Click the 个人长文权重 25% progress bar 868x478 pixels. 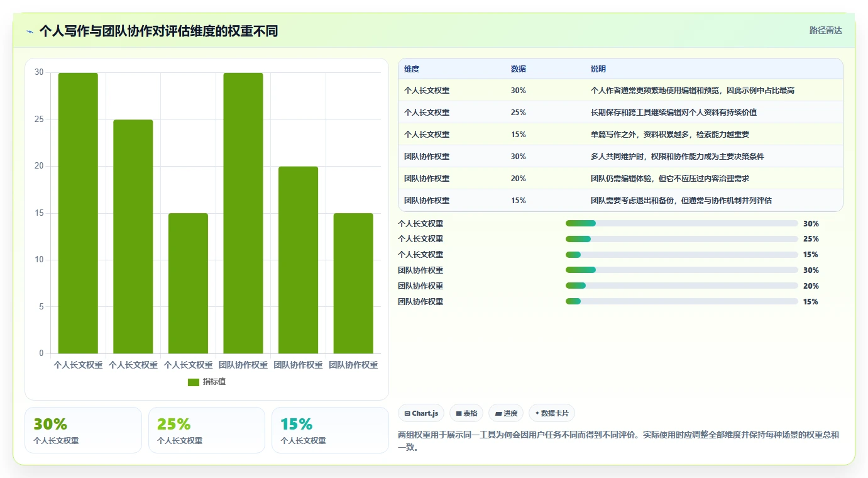click(x=682, y=239)
